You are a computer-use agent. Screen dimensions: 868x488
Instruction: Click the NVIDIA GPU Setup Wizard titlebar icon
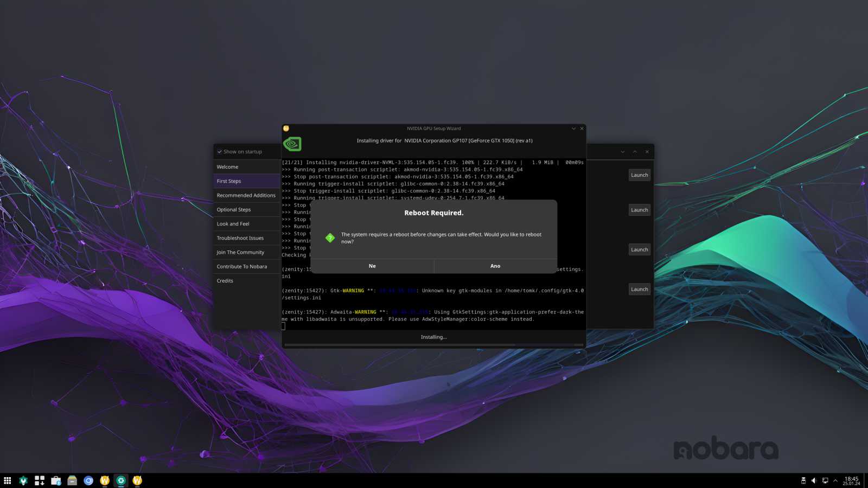point(286,129)
